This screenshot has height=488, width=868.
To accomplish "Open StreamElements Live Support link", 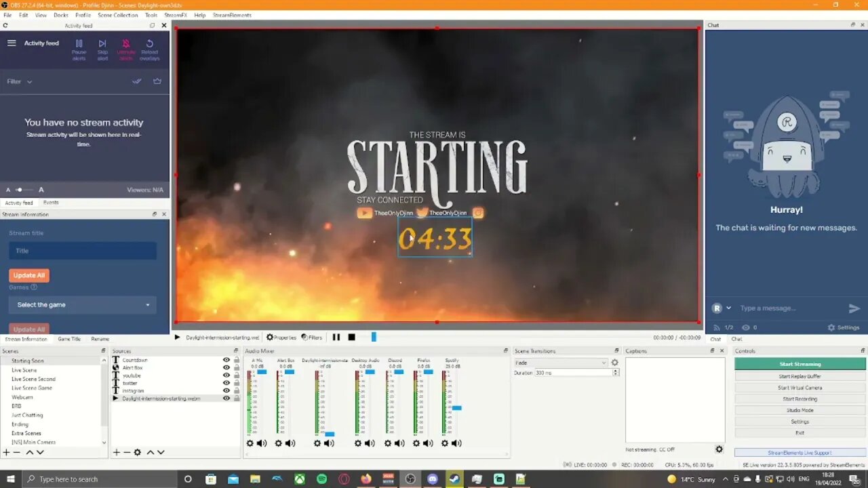I will tap(800, 453).
